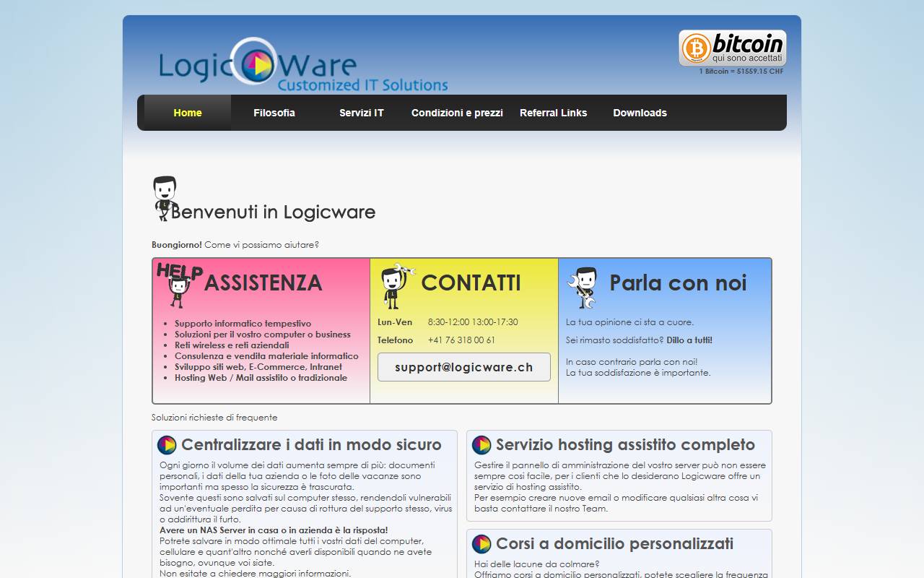Click the Customized IT Solutions tagline
This screenshot has height=578, width=924.
pyautogui.click(x=363, y=85)
